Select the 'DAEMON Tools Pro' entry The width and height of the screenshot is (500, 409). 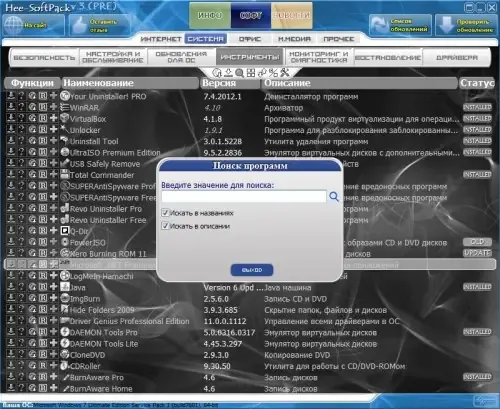(x=103, y=332)
